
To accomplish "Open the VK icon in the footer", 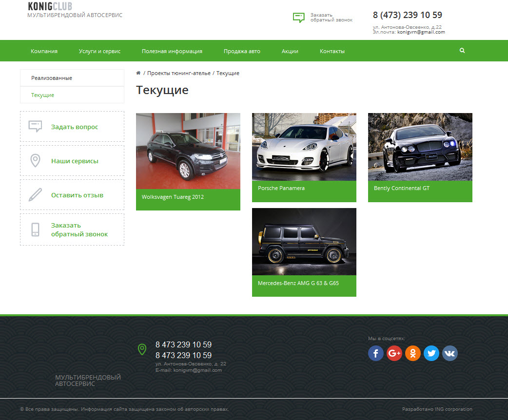I will pos(449,353).
